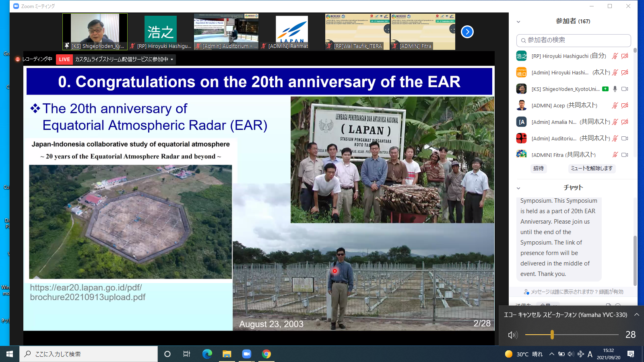
Task: Click red avatar of [Admin] Auditorium
Action: pos(522,138)
